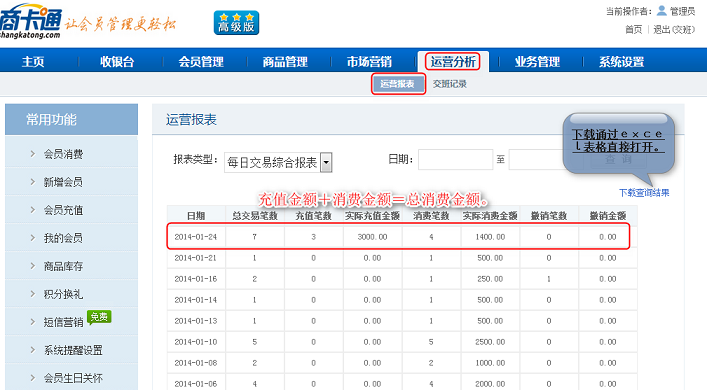Click the start date input field
Viewport: 707px width, 390px height.
click(455, 160)
